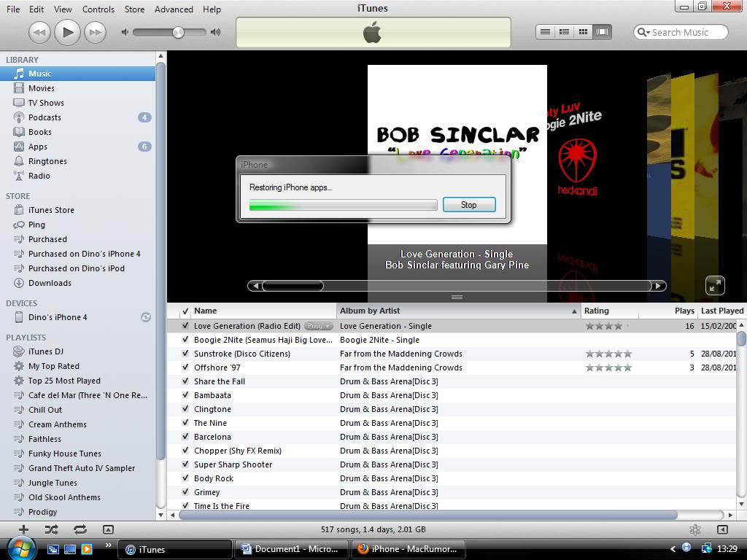The width and height of the screenshot is (747, 560).
Task: Open Ping dropdown on Love Generation
Action: tap(318, 326)
